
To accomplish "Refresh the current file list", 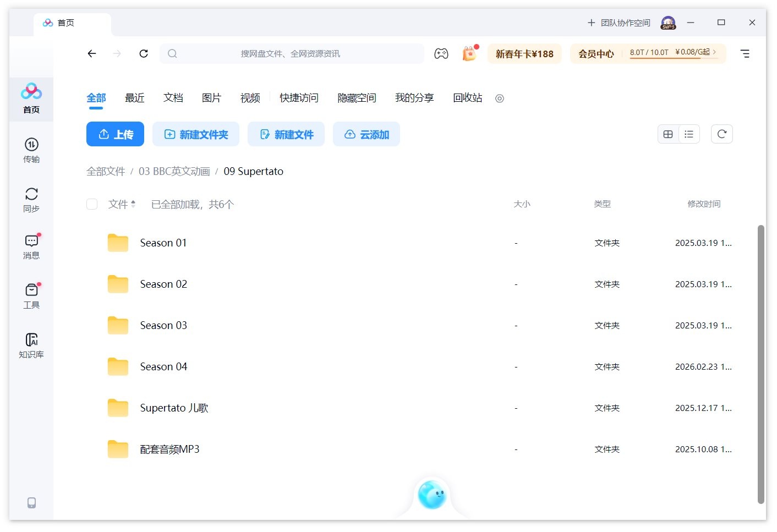I will click(721, 134).
